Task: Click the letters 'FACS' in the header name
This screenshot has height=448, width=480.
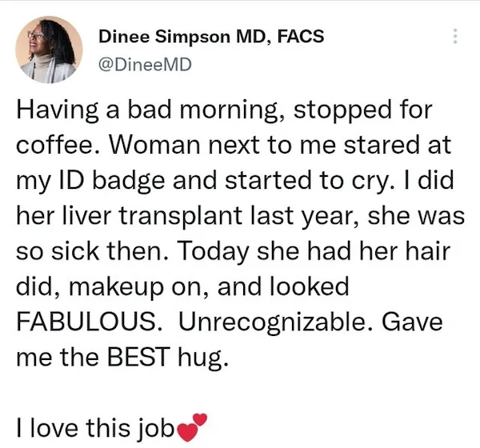Action: 301,36
